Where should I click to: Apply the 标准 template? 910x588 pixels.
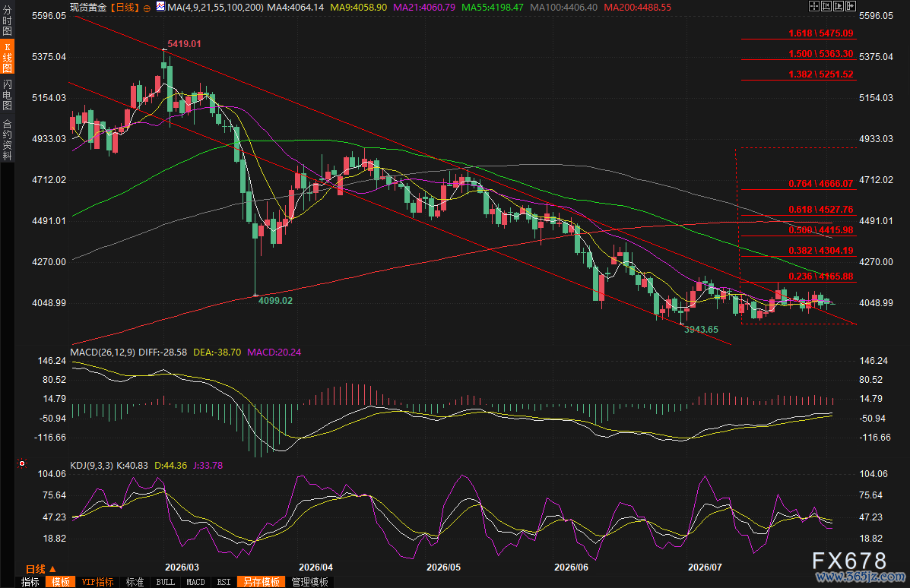135,582
